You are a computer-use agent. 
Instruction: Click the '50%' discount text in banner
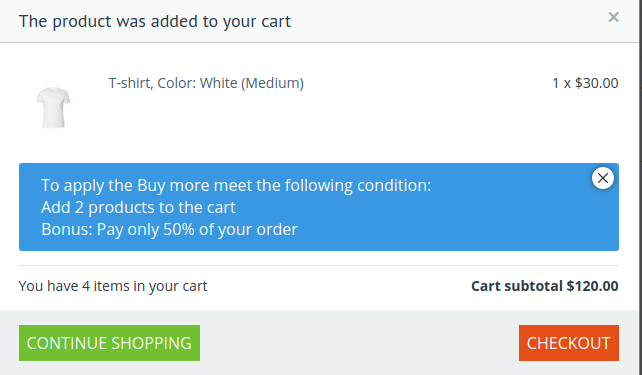179,229
